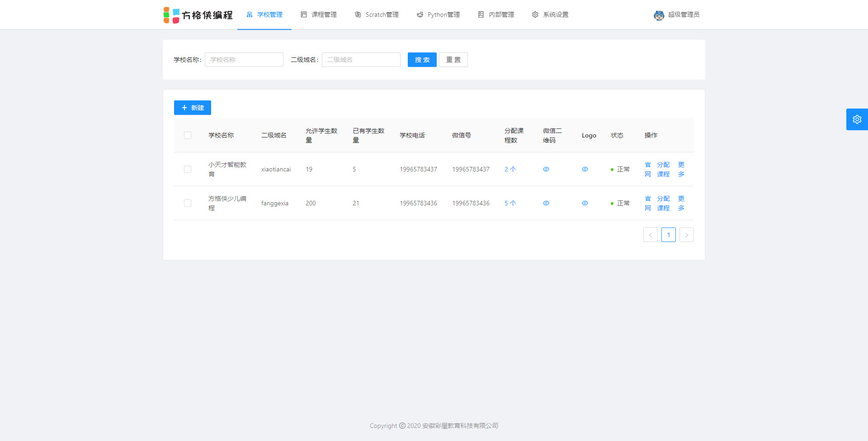Image resolution: width=868 pixels, height=441 pixels.
Task: Click 分配课程 for xiaotiancai school
Action: (x=663, y=169)
